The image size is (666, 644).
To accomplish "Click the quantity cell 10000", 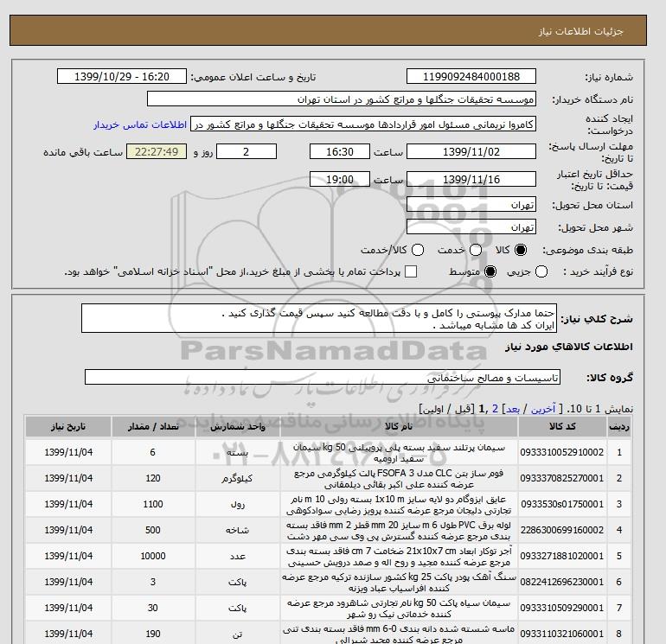I will click(x=153, y=556).
